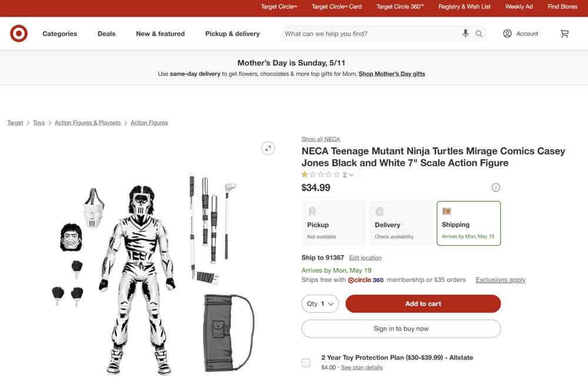The image size is (588, 378).
Task: Open the New & featured menu
Action: 160,34
